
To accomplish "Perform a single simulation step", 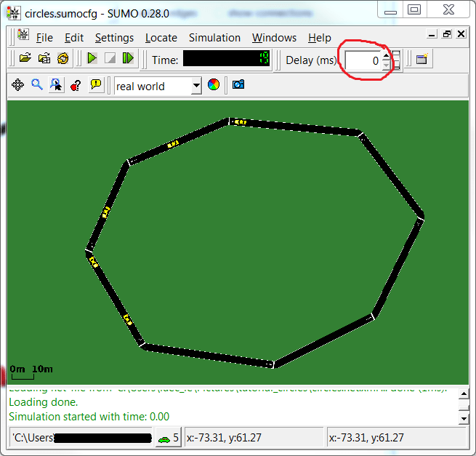I will pyautogui.click(x=128, y=58).
